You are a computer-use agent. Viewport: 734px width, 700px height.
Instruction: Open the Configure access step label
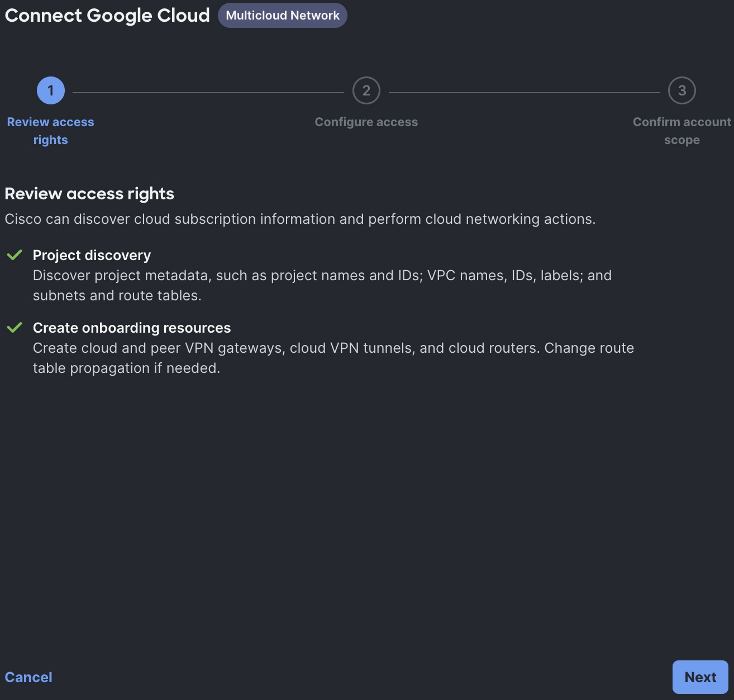click(366, 122)
